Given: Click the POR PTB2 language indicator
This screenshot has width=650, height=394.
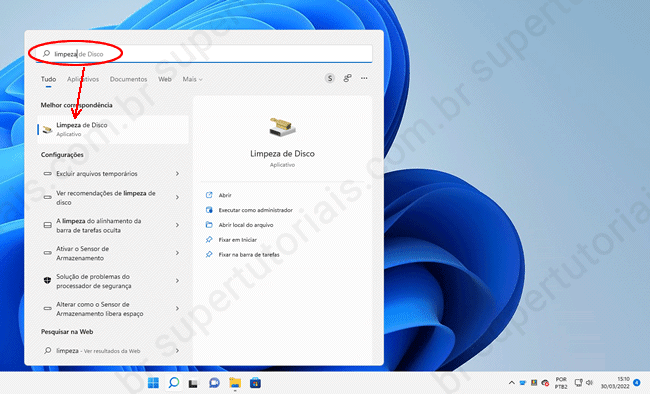Looking at the screenshot, I should pyautogui.click(x=561, y=383).
